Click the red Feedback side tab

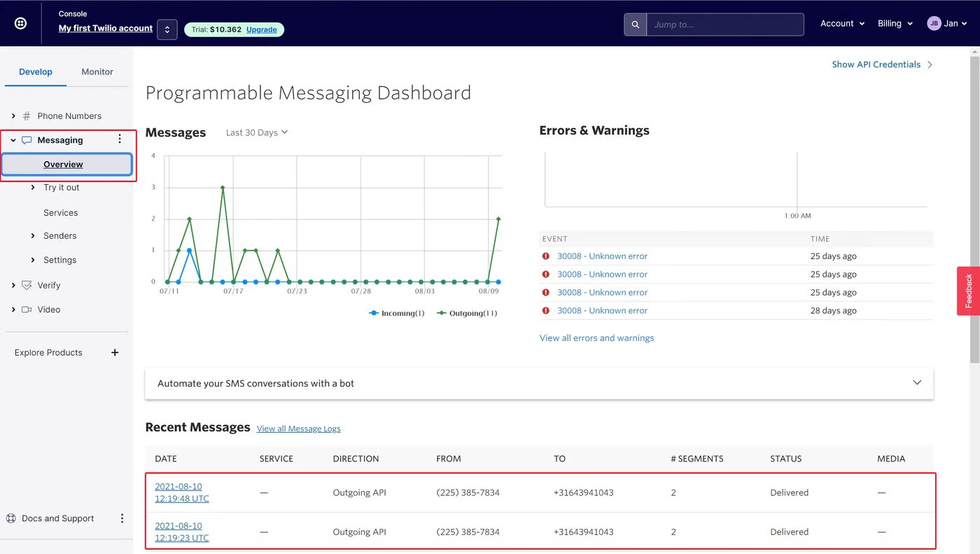[x=969, y=291]
